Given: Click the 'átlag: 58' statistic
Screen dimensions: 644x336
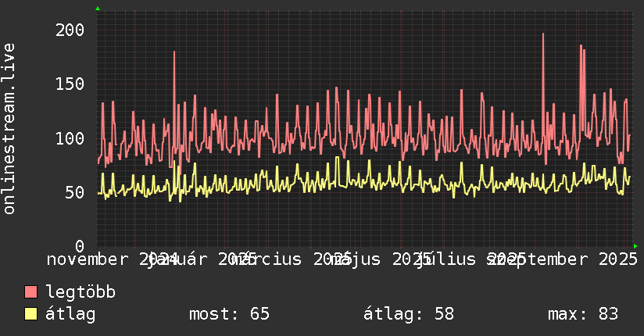Looking at the screenshot, I should point(409,314).
